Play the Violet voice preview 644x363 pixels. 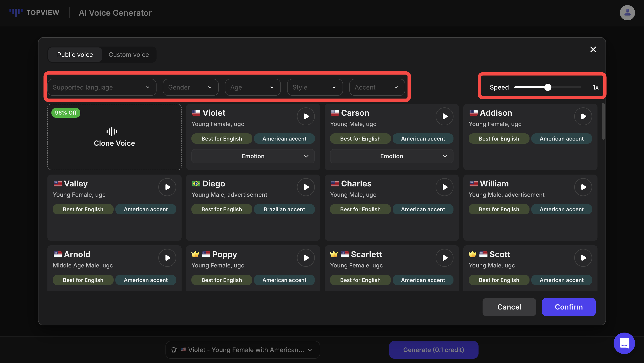306,116
